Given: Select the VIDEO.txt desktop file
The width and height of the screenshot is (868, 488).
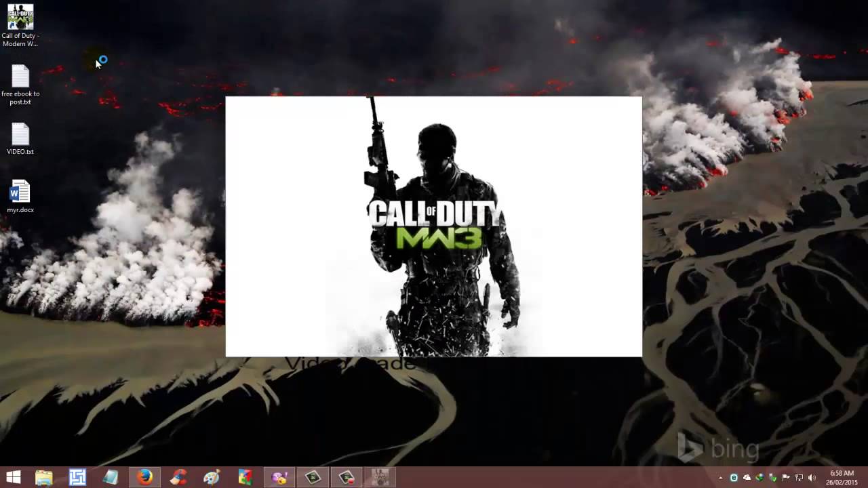Looking at the screenshot, I should [20, 140].
